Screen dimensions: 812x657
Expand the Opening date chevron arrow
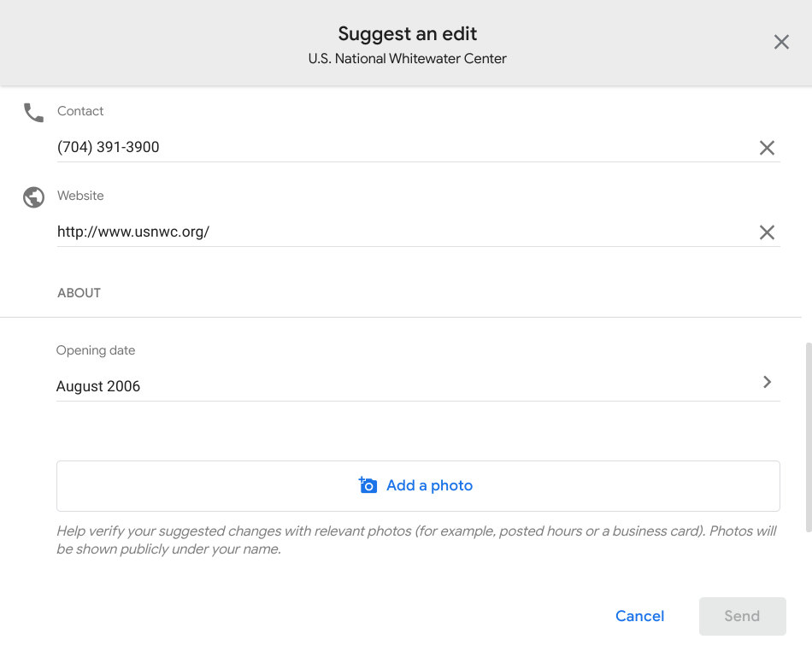(x=767, y=382)
